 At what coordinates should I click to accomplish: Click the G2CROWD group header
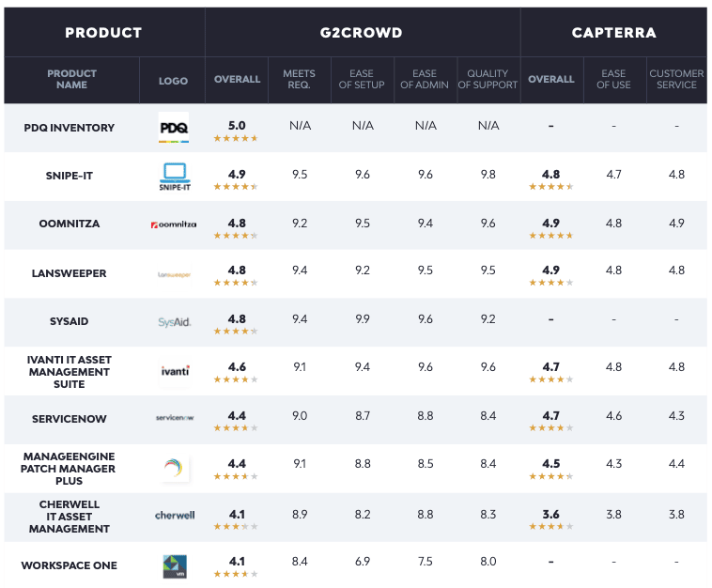[x=361, y=33]
